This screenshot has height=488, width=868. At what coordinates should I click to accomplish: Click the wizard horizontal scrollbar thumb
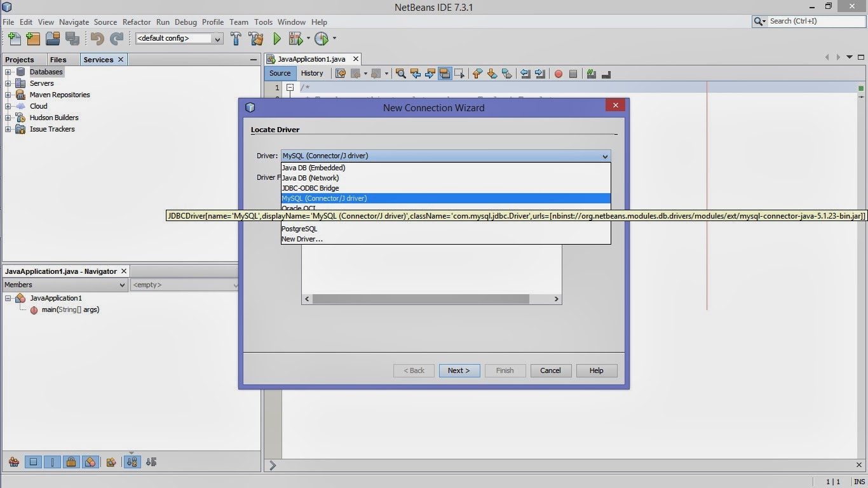coord(421,299)
